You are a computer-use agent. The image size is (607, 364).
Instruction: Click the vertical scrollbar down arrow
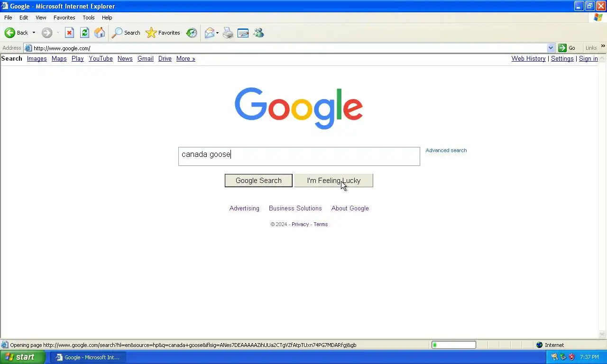[x=602, y=335]
